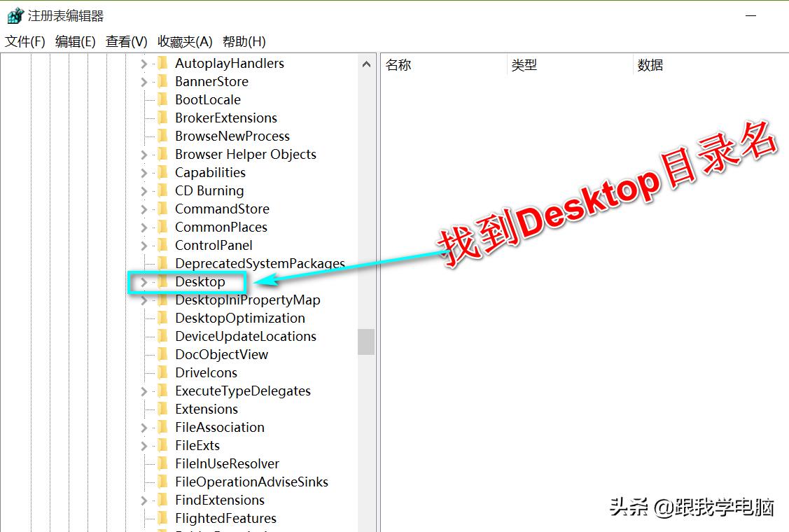Click the 数据 column header
This screenshot has height=532, width=789.
(711, 65)
